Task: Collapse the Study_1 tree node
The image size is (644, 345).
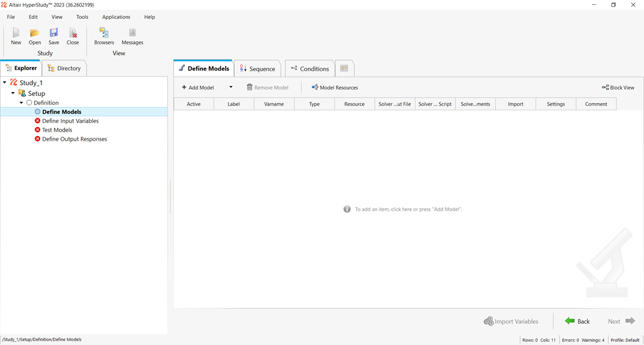Action: (5, 83)
